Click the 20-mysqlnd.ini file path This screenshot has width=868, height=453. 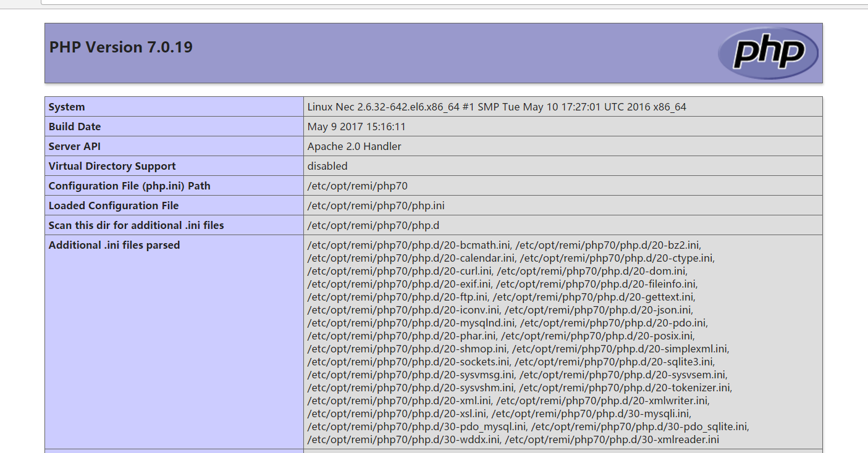[x=411, y=323]
